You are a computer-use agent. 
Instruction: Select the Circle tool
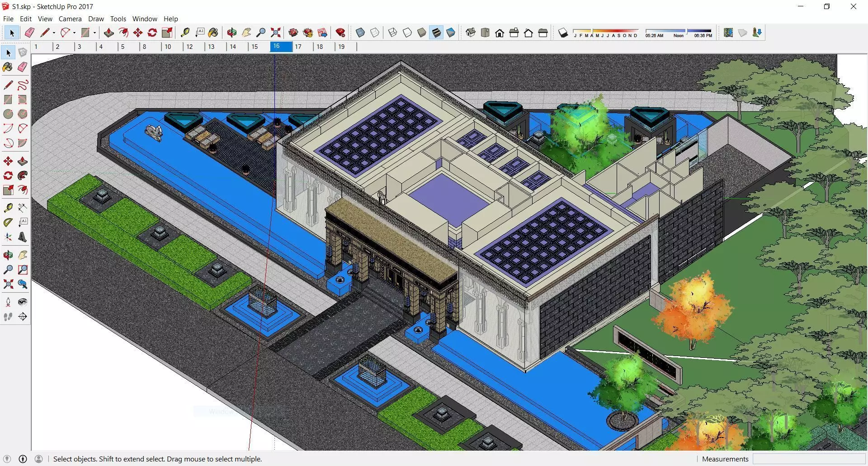click(x=8, y=114)
